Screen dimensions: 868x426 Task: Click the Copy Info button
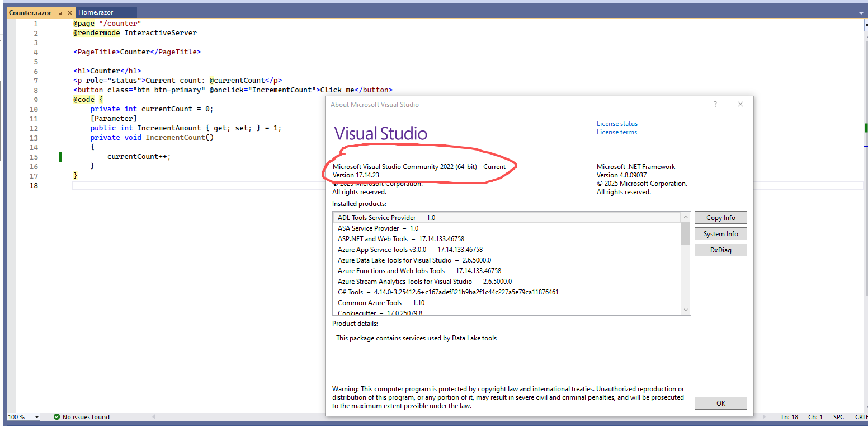pos(720,218)
